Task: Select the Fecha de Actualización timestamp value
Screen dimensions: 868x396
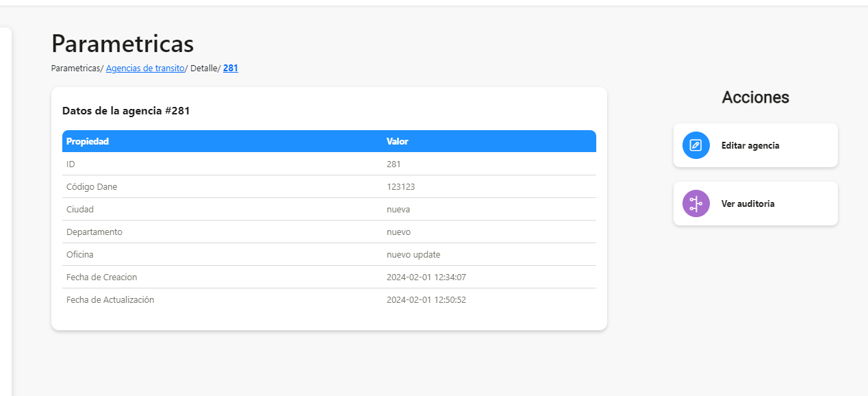Action: click(x=426, y=299)
